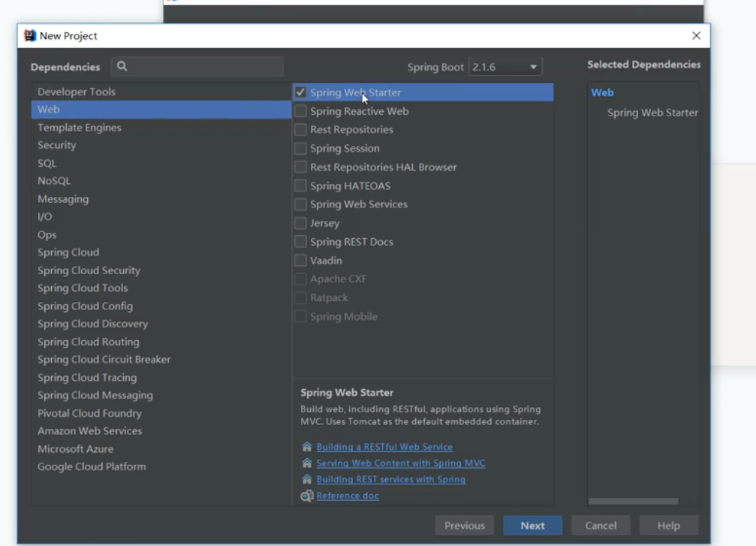
Task: Select the Web category
Action: coord(161,110)
